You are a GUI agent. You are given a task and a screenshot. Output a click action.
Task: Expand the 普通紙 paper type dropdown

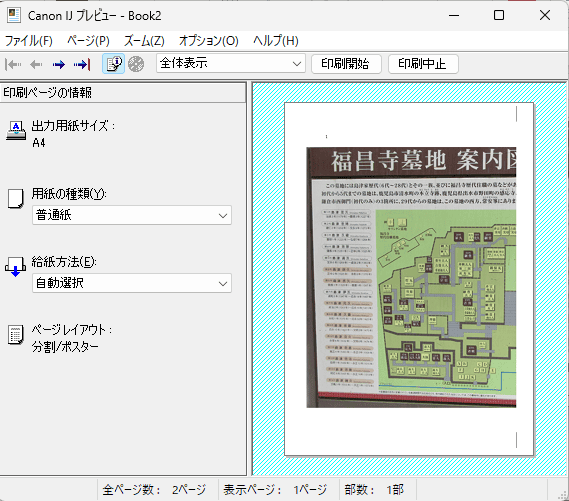point(132,215)
